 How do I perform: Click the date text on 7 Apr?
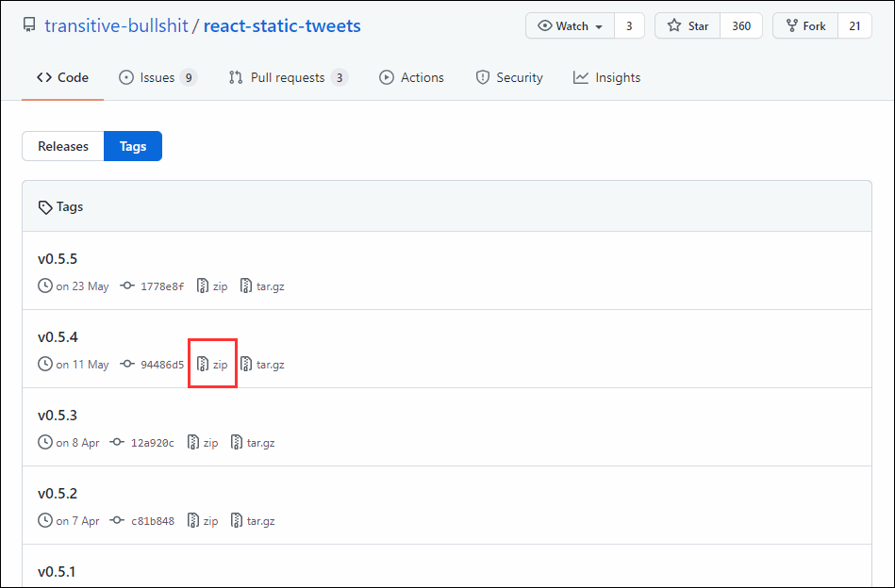(x=77, y=521)
